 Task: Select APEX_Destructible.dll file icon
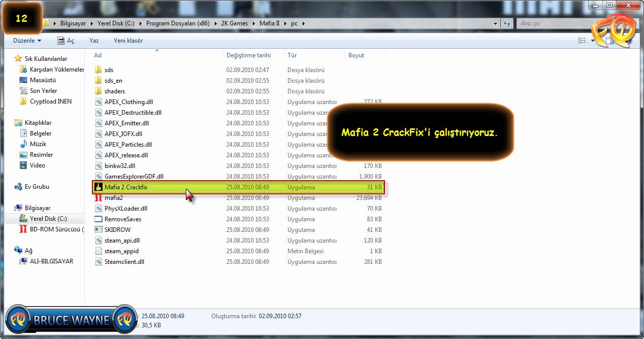pyautogui.click(x=99, y=113)
